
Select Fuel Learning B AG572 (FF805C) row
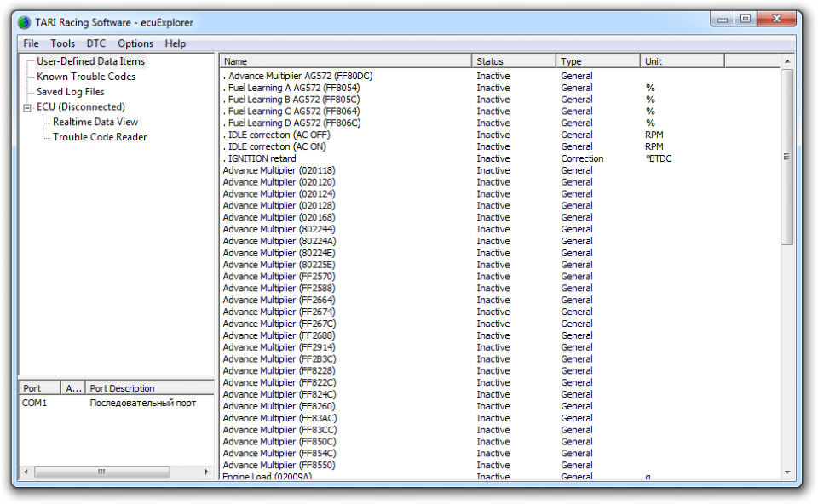coord(500,99)
